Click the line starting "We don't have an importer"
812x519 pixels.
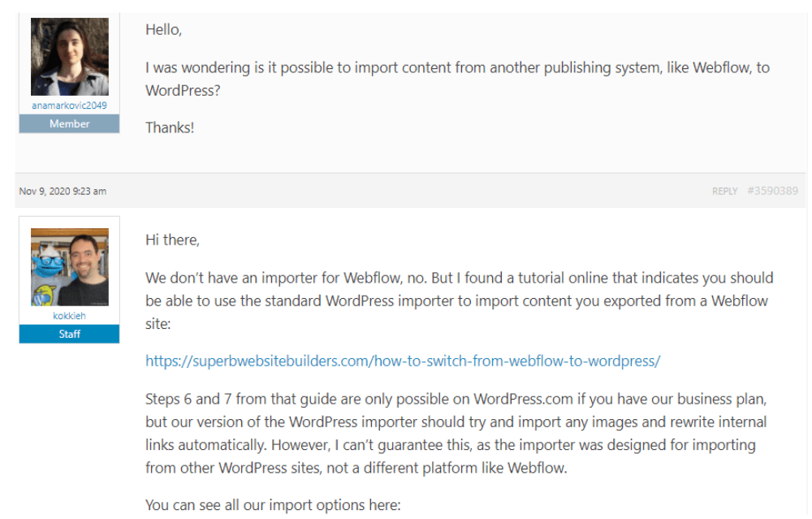pos(460,278)
